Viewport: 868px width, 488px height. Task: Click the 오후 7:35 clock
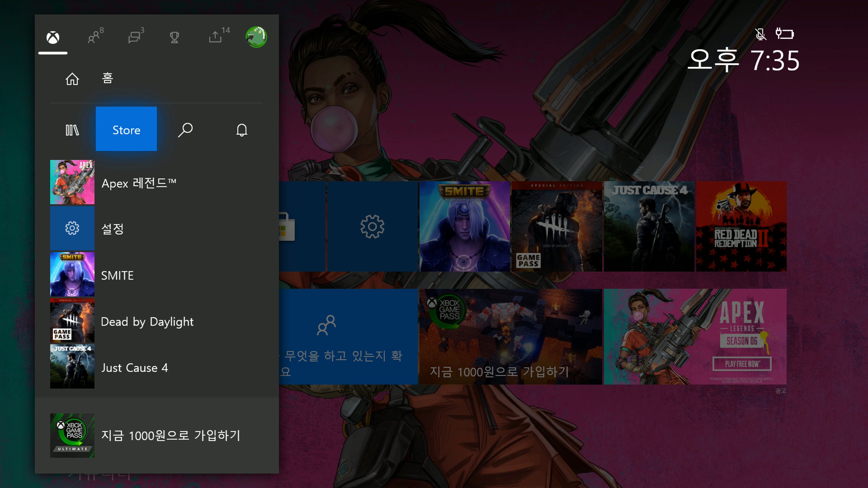[743, 60]
